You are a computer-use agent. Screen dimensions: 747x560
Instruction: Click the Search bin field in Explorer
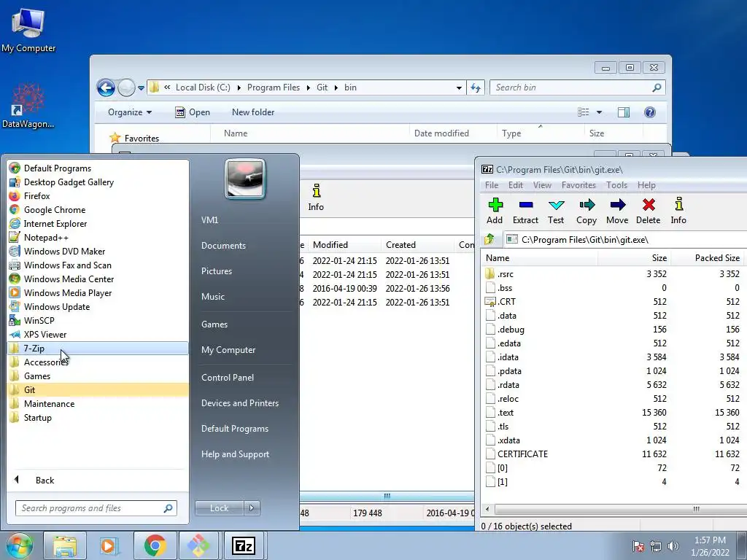pyautogui.click(x=577, y=87)
